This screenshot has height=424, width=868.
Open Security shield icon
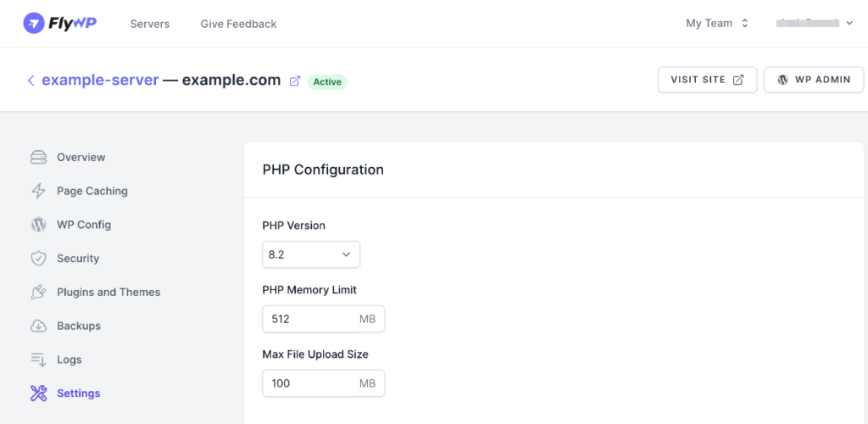[38, 259]
